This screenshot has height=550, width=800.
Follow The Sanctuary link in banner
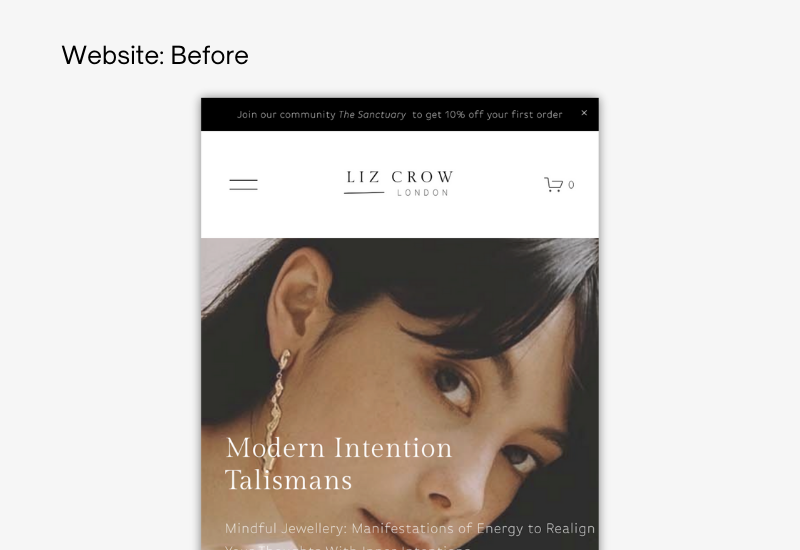point(372,115)
